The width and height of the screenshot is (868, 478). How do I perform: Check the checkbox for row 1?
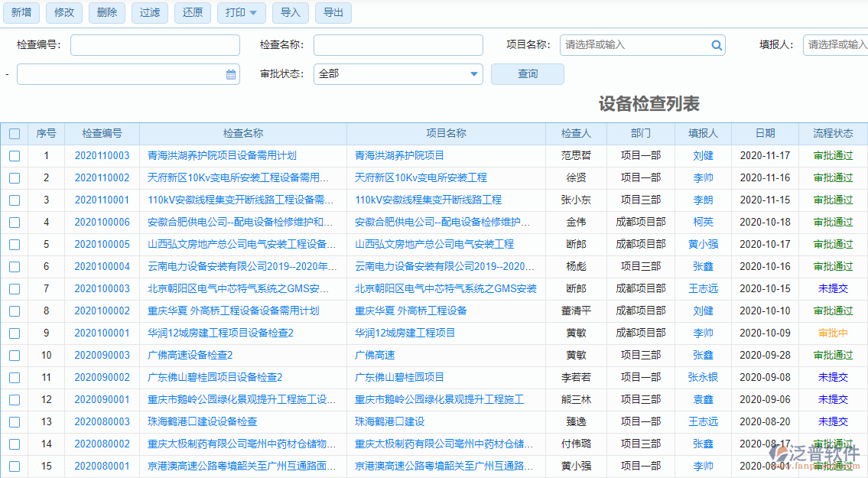pos(14,155)
